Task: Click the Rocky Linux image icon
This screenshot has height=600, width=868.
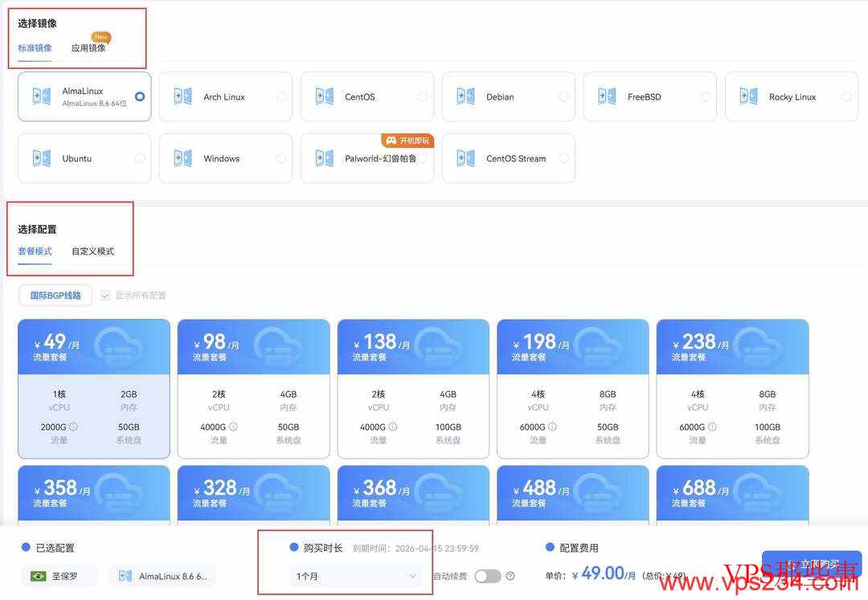Action: pyautogui.click(x=748, y=96)
